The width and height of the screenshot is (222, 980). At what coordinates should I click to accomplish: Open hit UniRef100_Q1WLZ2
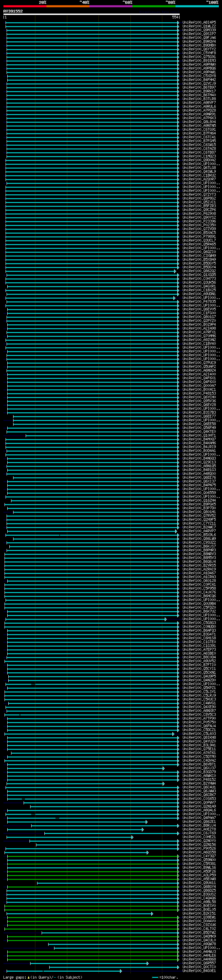coord(199,26)
